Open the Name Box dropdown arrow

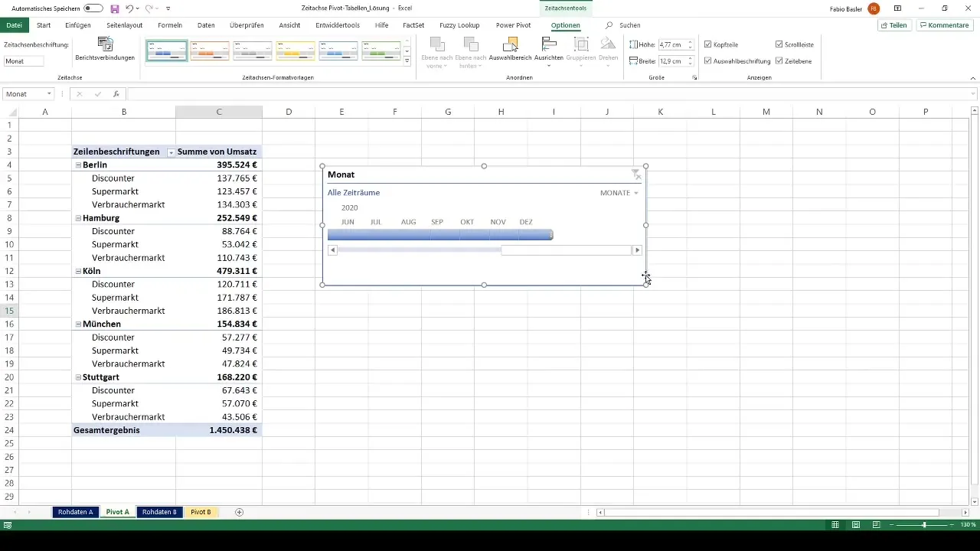[x=49, y=94]
